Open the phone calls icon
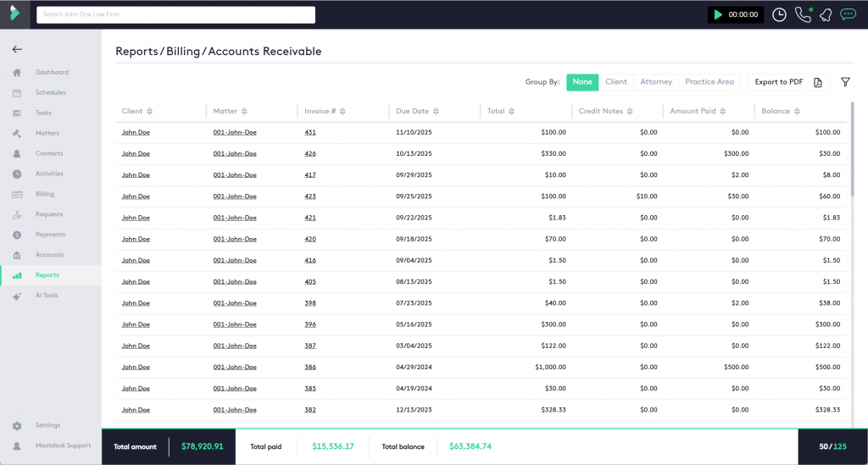The width and height of the screenshot is (868, 465). (804, 14)
